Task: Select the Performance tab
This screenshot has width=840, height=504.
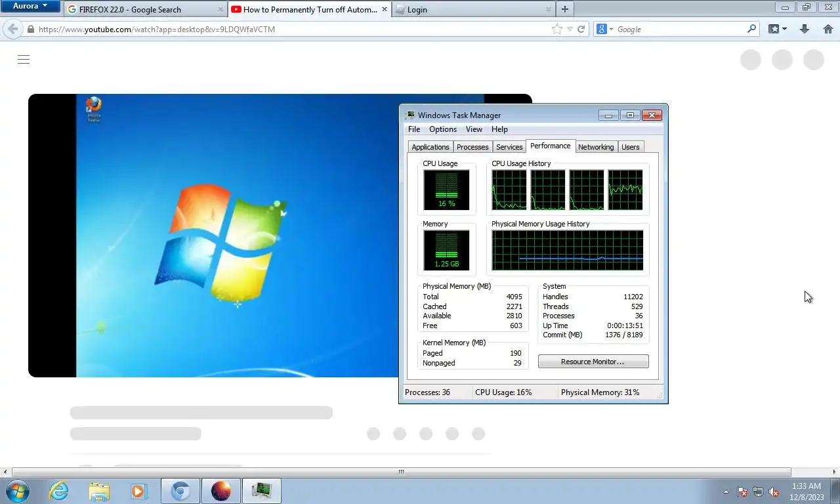Action: (550, 146)
